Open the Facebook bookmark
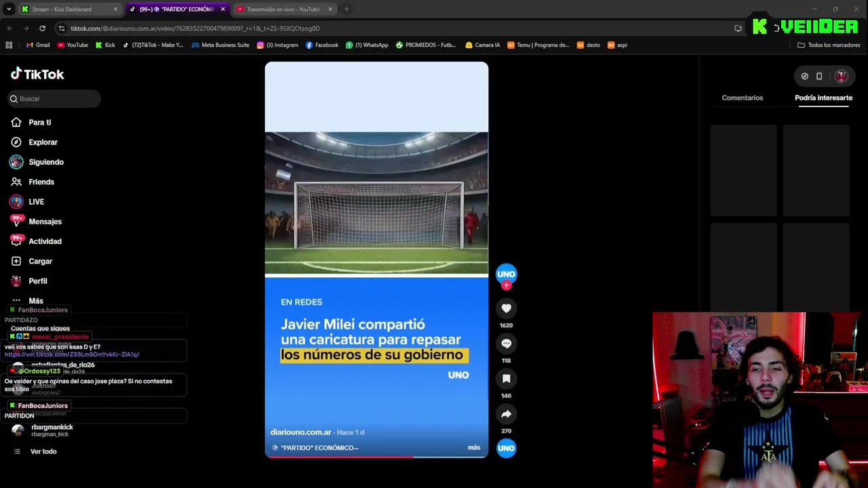 pos(322,45)
